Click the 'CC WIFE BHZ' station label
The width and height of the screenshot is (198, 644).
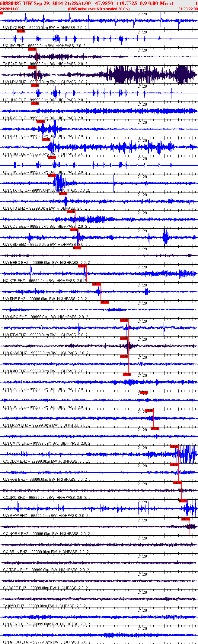click(x=15, y=588)
